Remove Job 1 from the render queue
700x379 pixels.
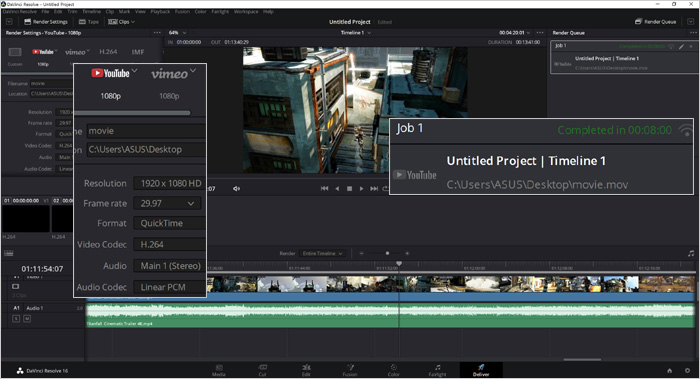[x=691, y=46]
